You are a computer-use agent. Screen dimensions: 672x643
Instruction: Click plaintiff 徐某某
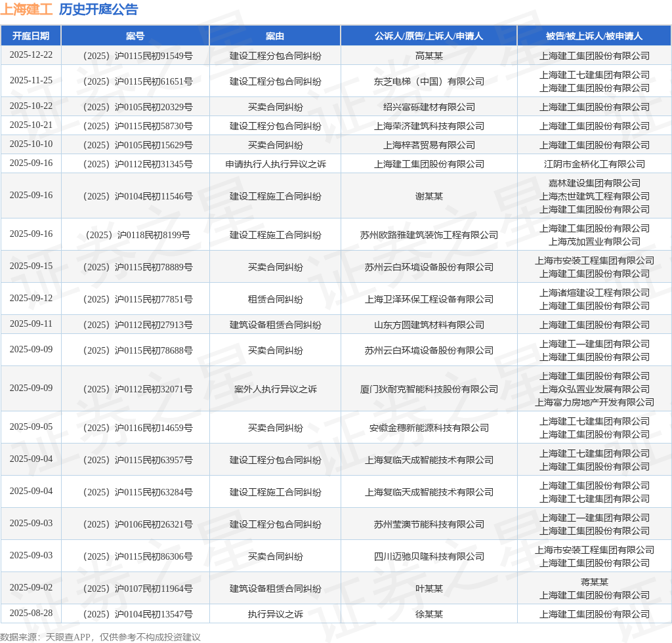click(429, 614)
